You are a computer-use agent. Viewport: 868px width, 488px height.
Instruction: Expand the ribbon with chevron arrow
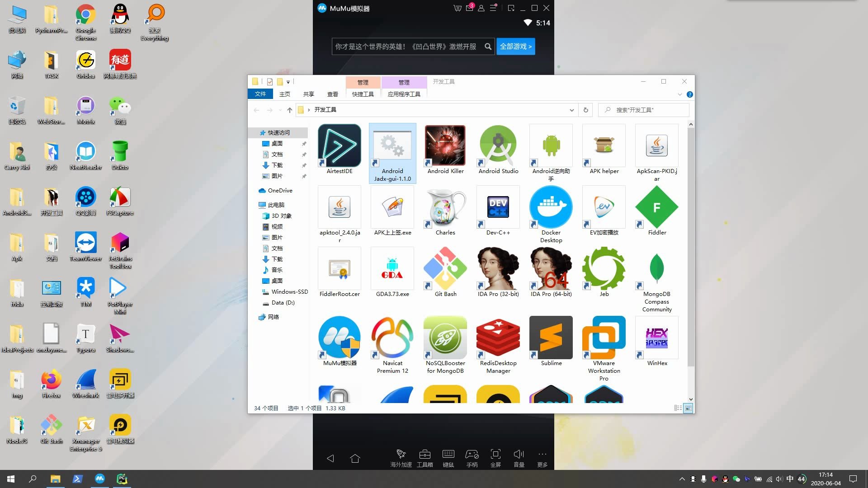pos(679,94)
